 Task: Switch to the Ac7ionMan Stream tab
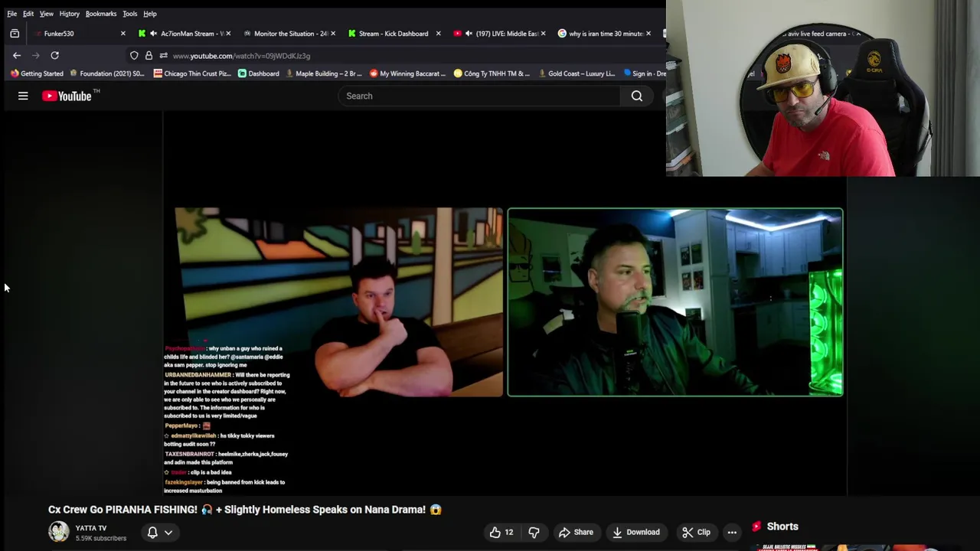point(184,34)
